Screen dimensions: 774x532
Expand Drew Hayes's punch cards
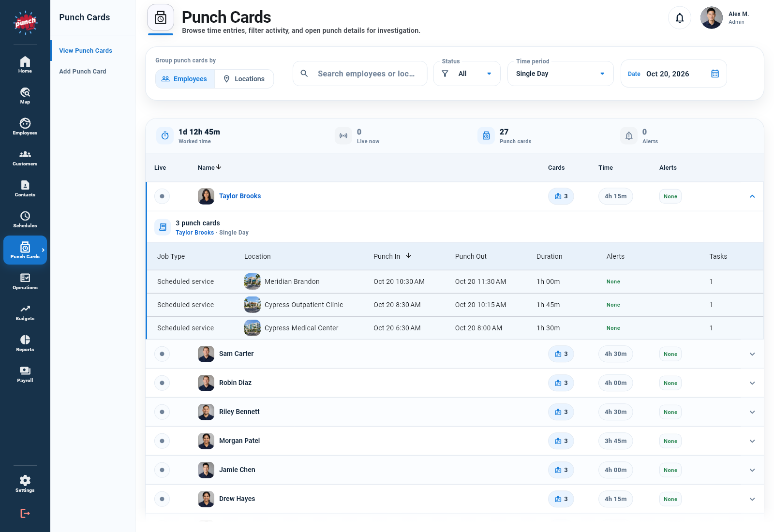(752, 499)
